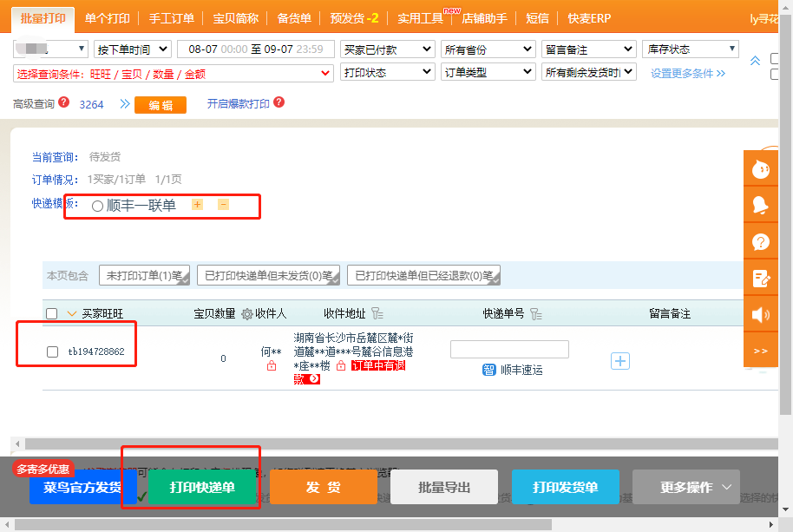Tick the checkbox for order tb194728862
Screen dimensions: 793x532
52,351
